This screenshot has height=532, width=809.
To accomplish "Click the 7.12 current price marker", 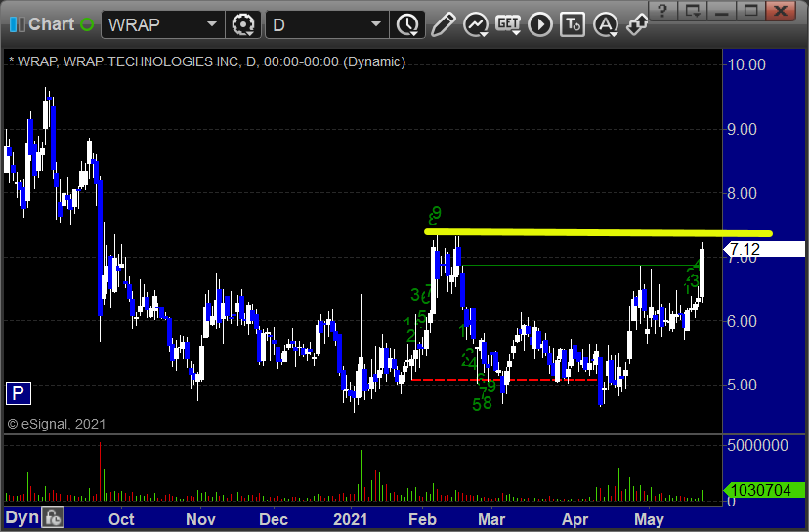I will [x=764, y=249].
